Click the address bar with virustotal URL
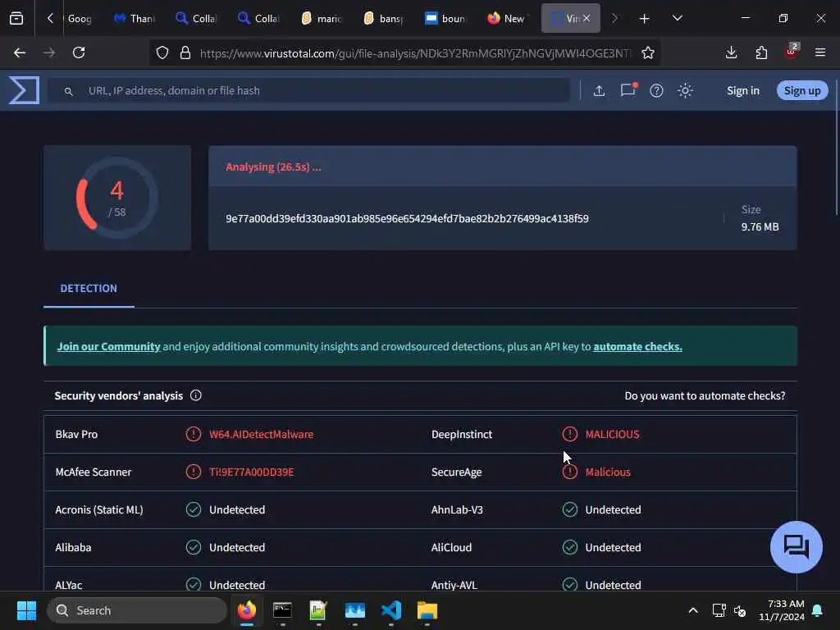The width and height of the screenshot is (840, 630). [x=415, y=53]
